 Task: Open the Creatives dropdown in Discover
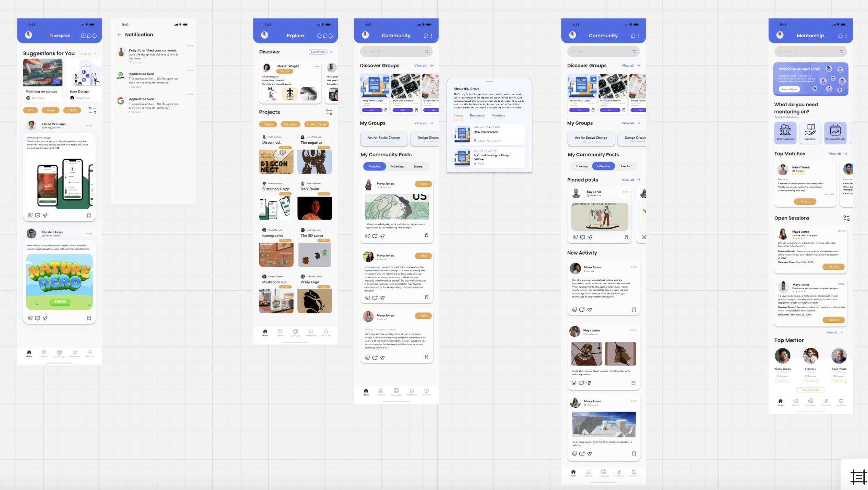click(x=321, y=52)
